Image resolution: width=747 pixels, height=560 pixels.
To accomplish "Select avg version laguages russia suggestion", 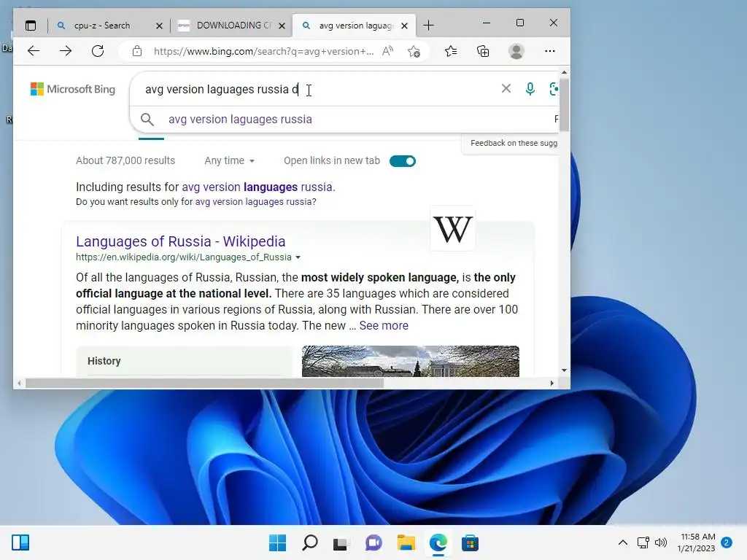I will point(240,120).
